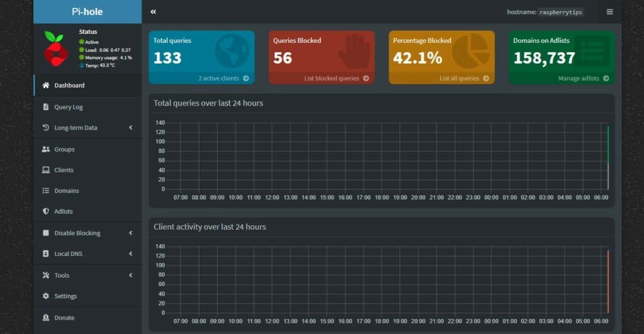644x334 pixels.
Task: Open the Domains menu item
Action: (x=87, y=191)
